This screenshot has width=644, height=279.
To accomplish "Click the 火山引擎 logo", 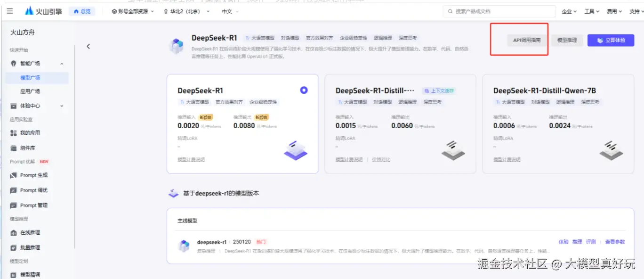I will pyautogui.click(x=43, y=11).
